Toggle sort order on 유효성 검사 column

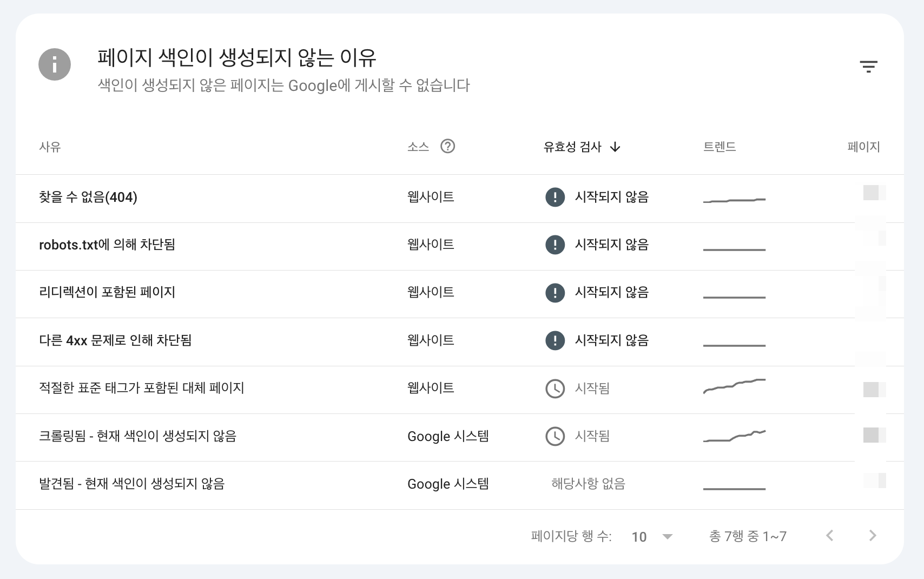tap(580, 147)
